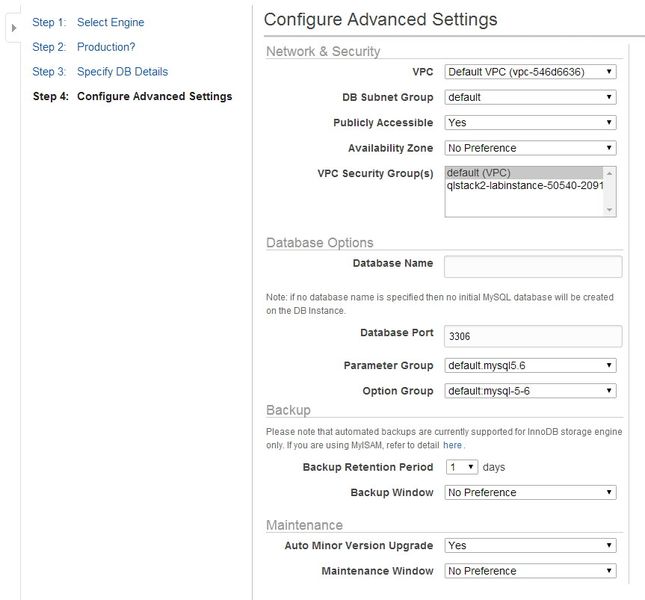
Task: Open the Option Group dropdown
Action: pyautogui.click(x=530, y=391)
